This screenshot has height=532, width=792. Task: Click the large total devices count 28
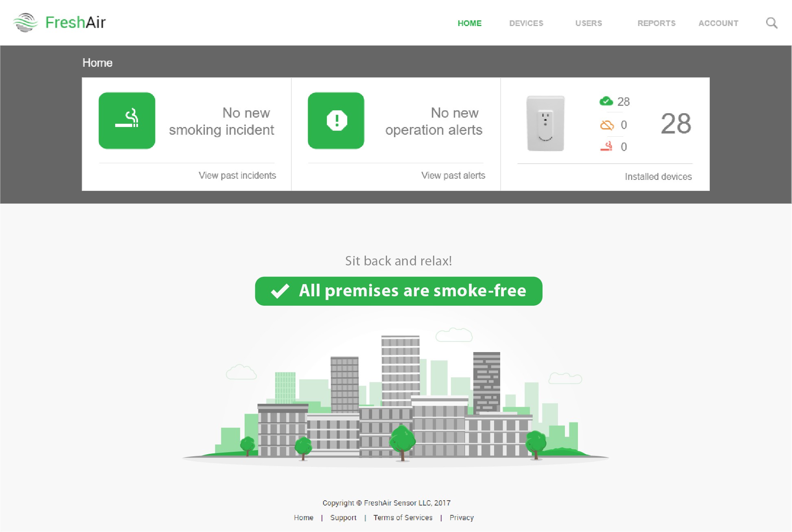[676, 124]
